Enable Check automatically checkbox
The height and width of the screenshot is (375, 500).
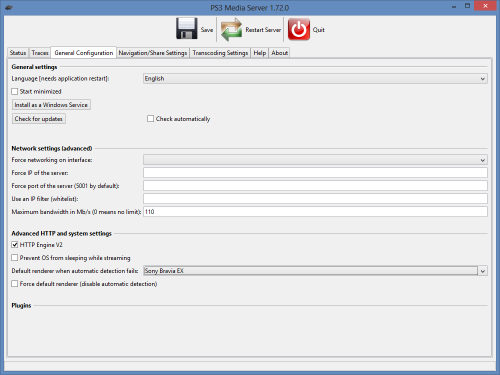150,119
